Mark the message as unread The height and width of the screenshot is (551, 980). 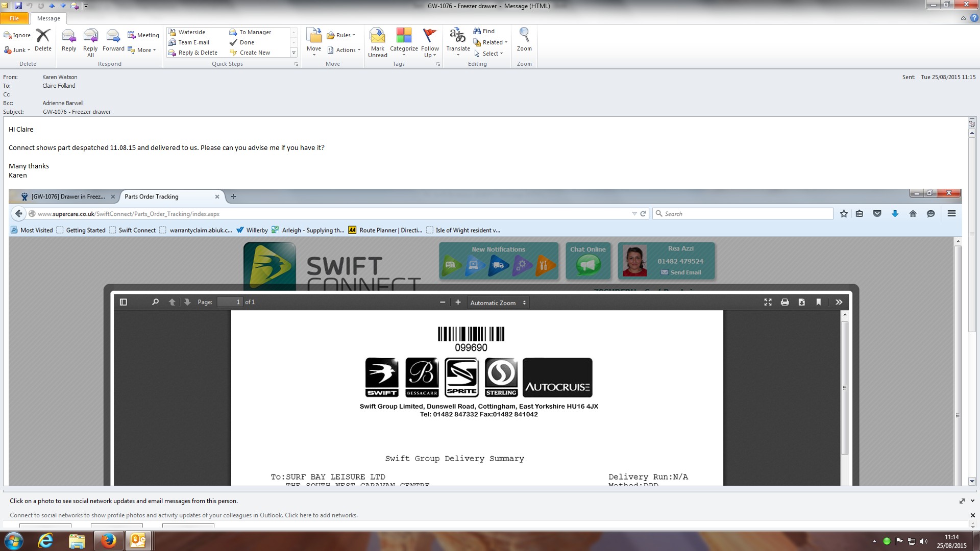click(x=377, y=42)
